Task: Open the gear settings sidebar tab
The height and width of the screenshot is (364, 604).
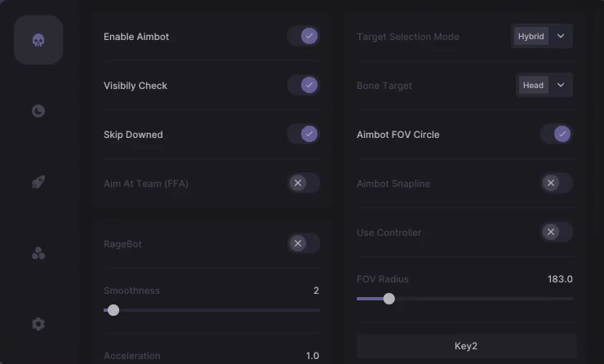Action: 38,324
